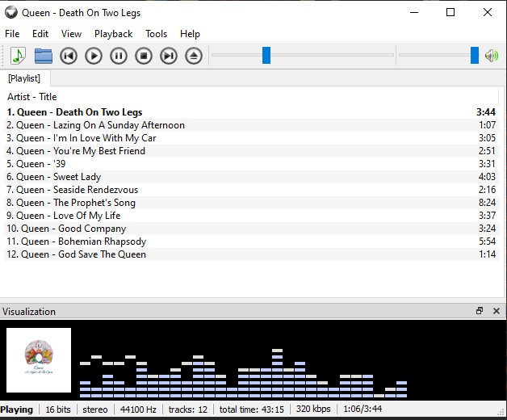Select the Bohemian Rhapsody track
This screenshot has width=507, height=420.
click(x=251, y=241)
